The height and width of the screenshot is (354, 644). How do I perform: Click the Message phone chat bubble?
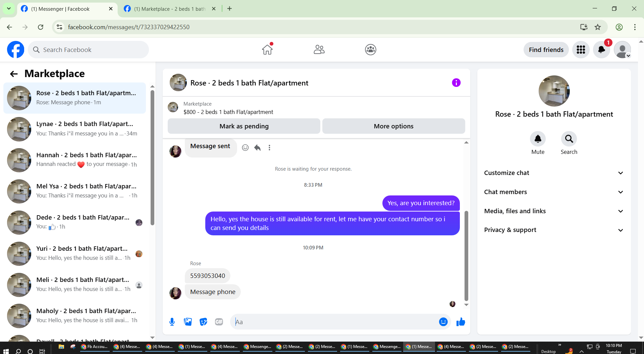click(x=213, y=292)
